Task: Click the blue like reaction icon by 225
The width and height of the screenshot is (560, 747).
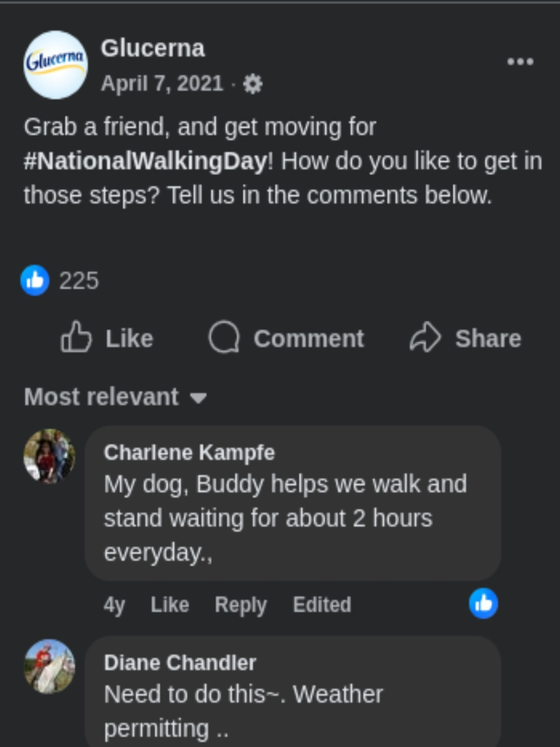Action: point(35,281)
